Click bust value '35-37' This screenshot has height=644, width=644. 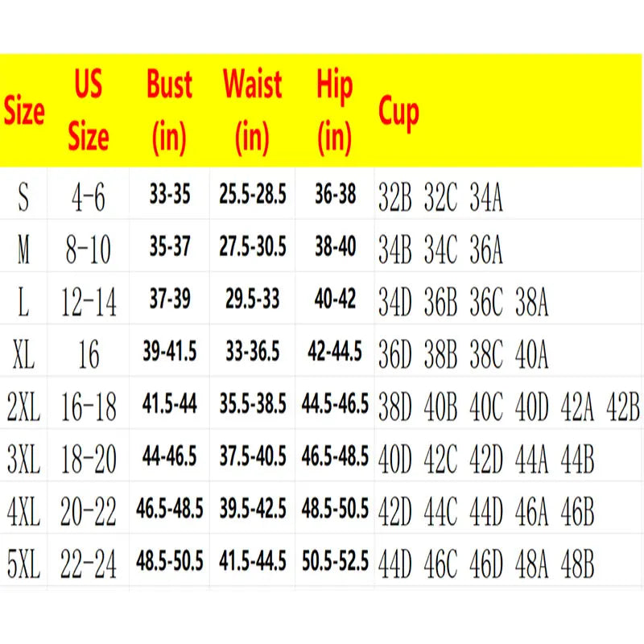[170, 246]
